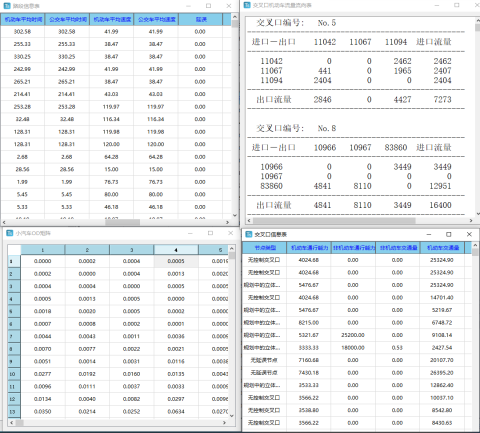The width and height of the screenshot is (480, 433).
Task: Click the 非机动车交通量 column header
Action: click(x=398, y=248)
